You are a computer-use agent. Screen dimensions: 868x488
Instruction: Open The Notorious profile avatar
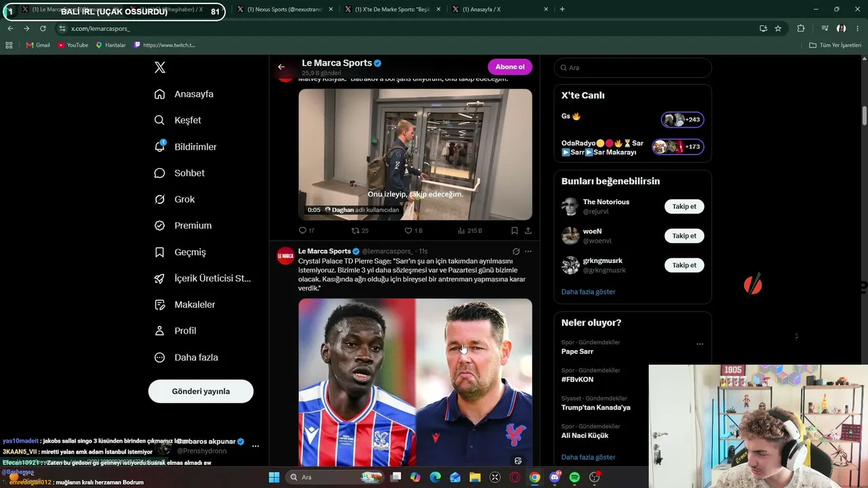(x=570, y=207)
